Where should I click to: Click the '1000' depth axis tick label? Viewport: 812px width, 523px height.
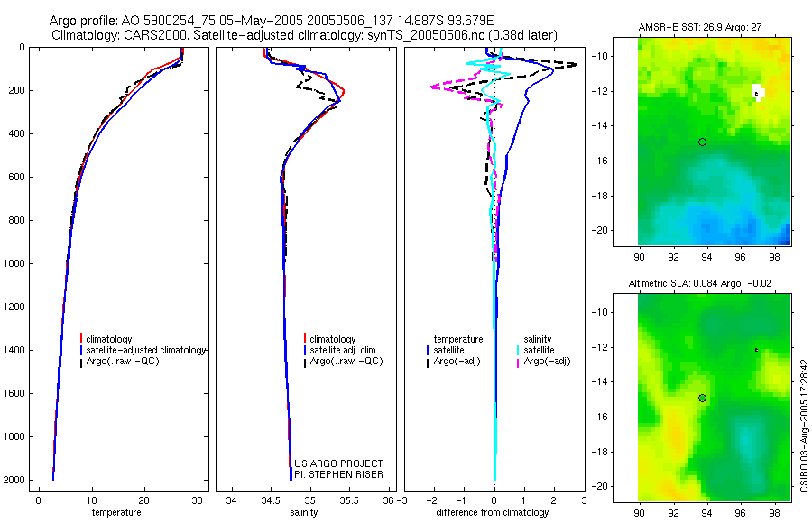pos(15,263)
